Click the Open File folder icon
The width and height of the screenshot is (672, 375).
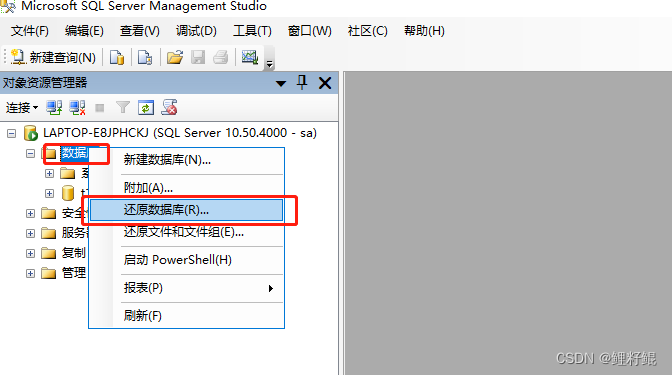(x=175, y=57)
